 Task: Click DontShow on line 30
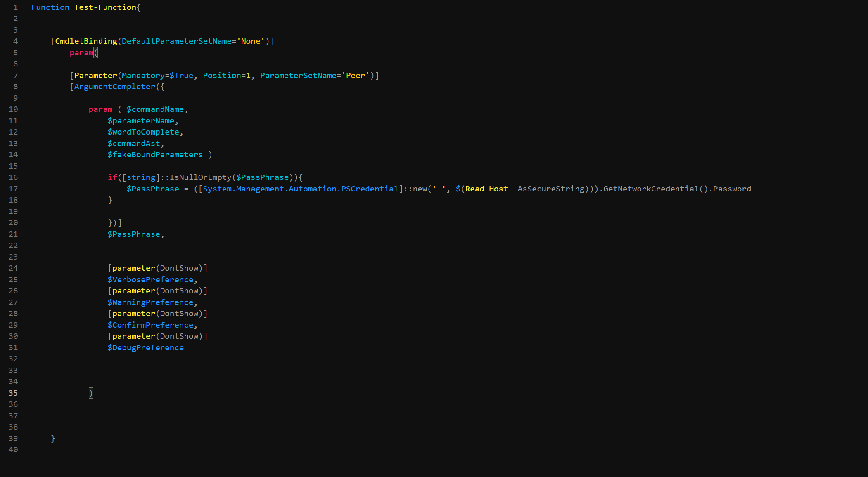pos(179,336)
